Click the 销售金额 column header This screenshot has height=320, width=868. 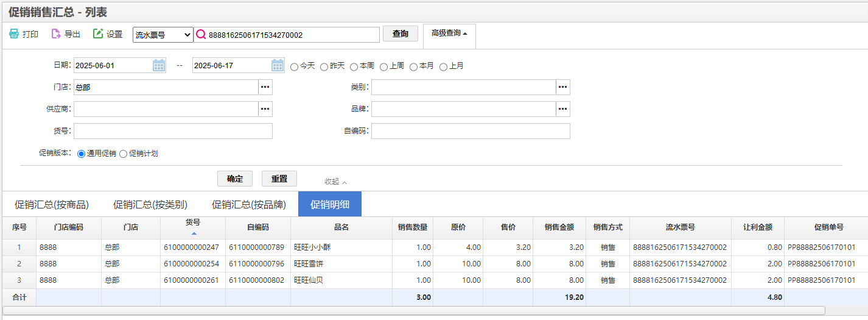tap(559, 227)
